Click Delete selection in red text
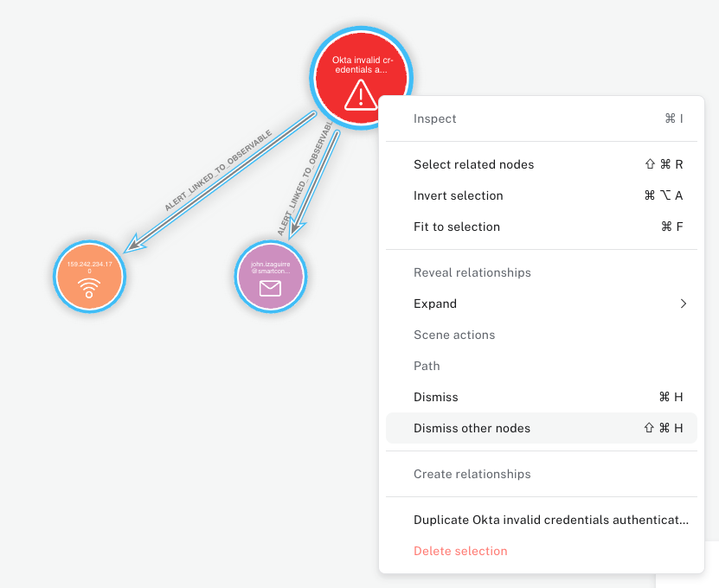This screenshot has height=588, width=719. (x=460, y=551)
